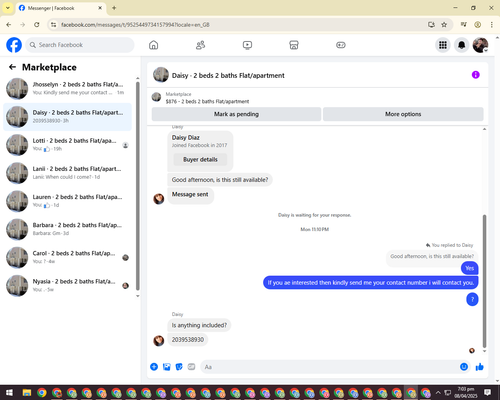Open the Barbara conversation
The image size is (500, 400).
67,229
